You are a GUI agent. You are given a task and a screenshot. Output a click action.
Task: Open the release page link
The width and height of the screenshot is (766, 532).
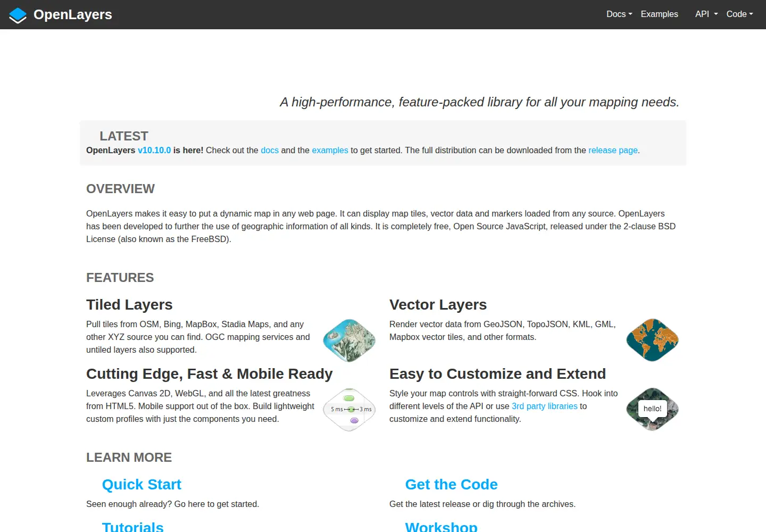click(x=613, y=151)
